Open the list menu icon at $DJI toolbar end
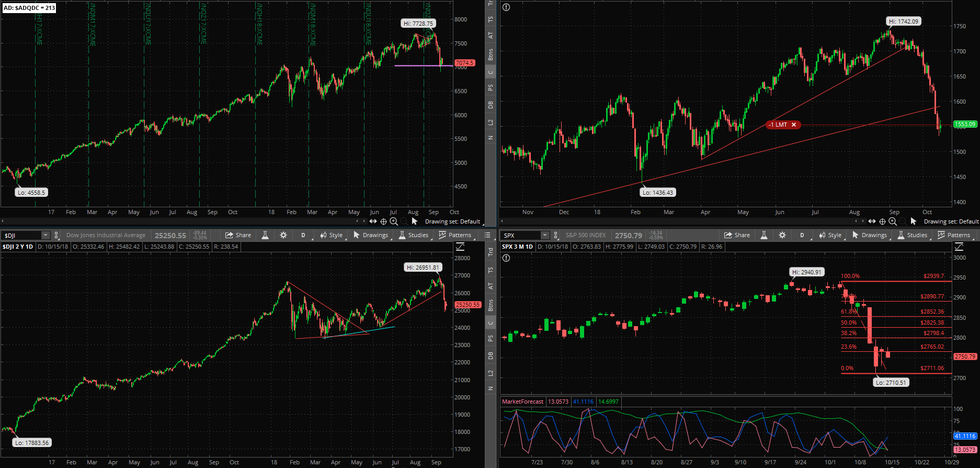Screen dimensions: 980x468 487,235
